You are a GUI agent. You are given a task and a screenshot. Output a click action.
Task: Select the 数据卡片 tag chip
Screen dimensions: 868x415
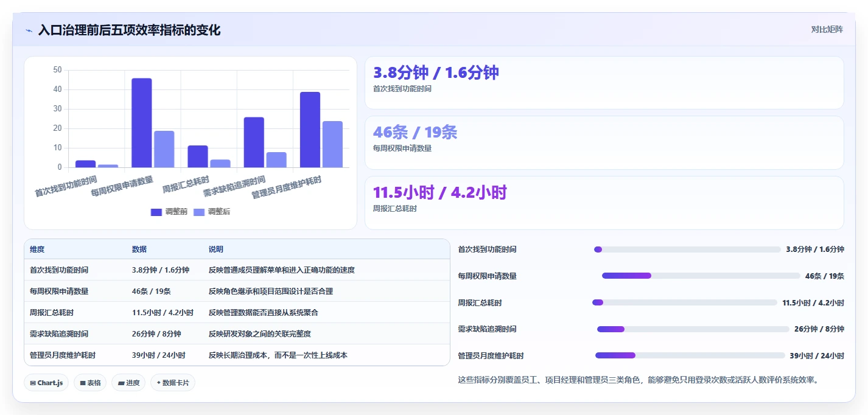coord(173,383)
